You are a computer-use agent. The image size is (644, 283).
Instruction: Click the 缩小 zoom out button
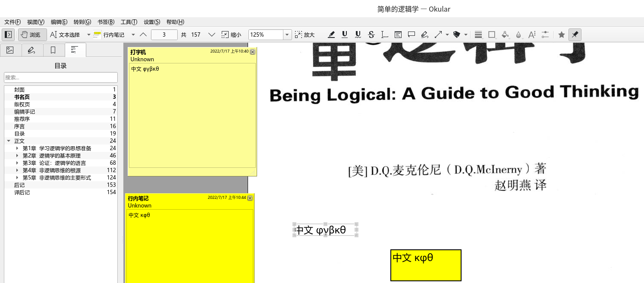pos(232,35)
